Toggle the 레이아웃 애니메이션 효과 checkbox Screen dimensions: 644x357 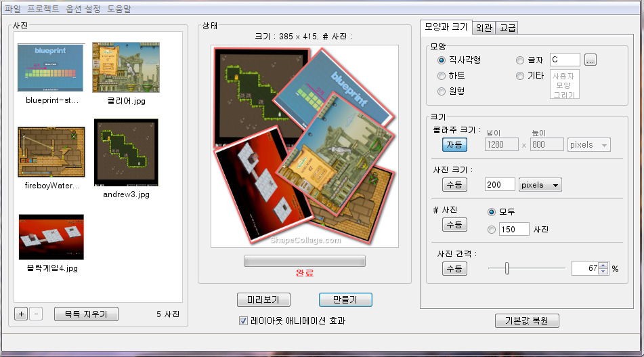pos(244,321)
